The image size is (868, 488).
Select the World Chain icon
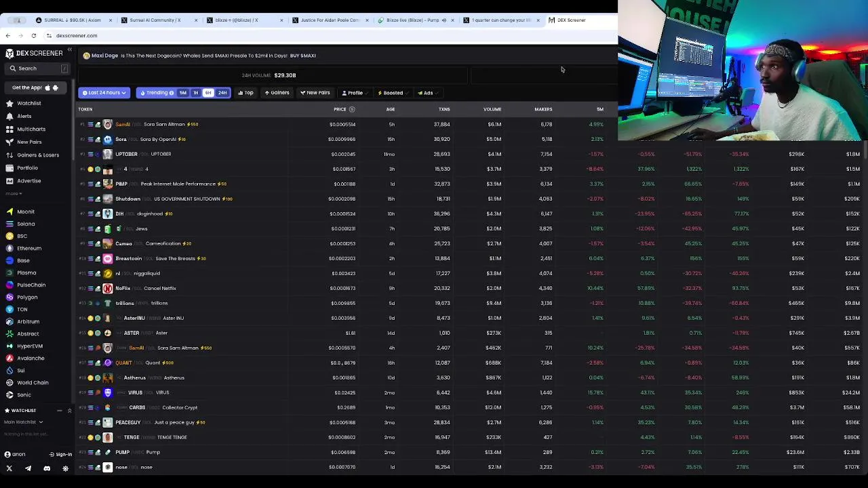pyautogui.click(x=9, y=382)
